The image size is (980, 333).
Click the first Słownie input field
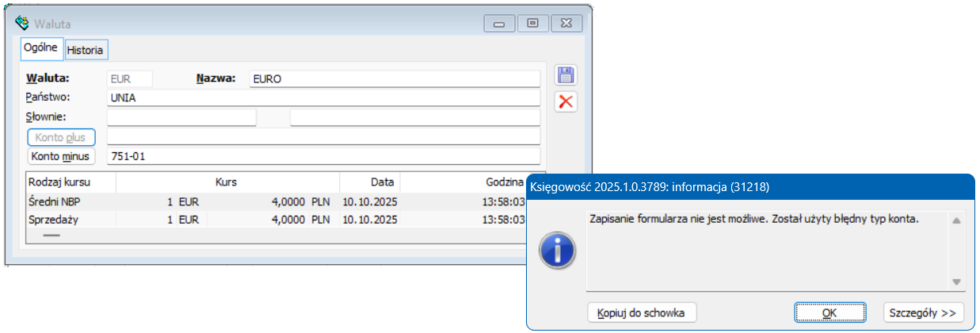(181, 118)
